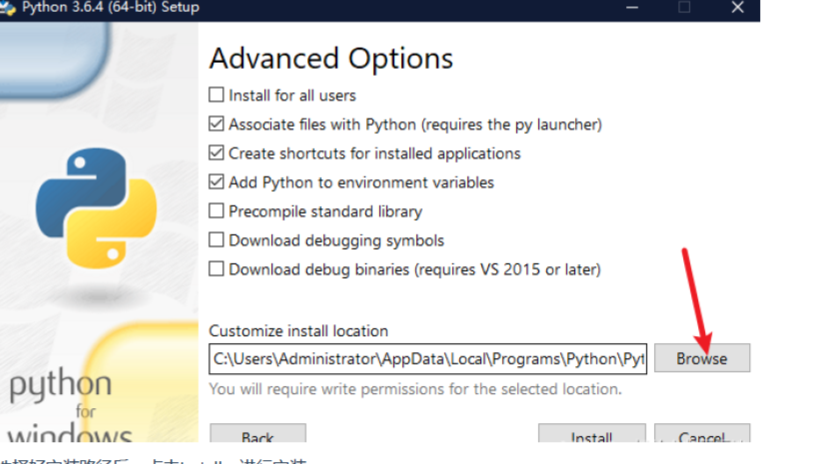
Task: Click the install location path field
Action: pos(428,358)
